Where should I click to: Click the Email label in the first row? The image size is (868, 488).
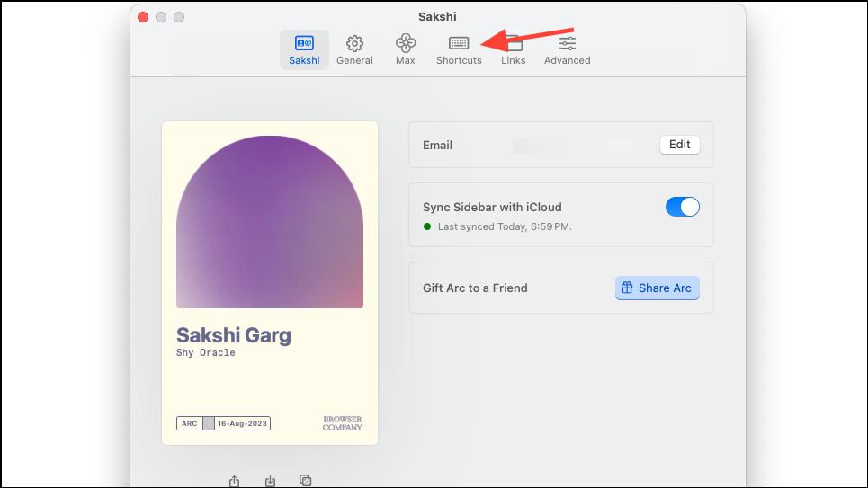(x=437, y=145)
